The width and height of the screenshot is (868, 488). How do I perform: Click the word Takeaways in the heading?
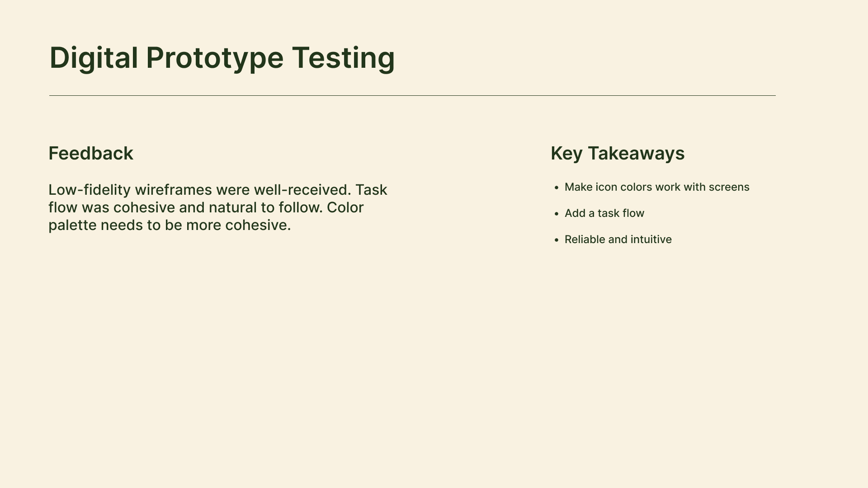tap(636, 154)
